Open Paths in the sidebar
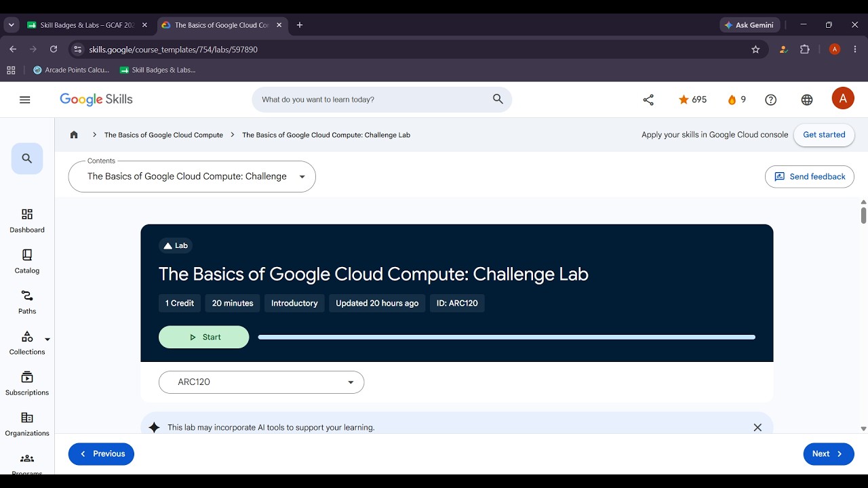Screen dimensions: 868x488 (x=27, y=302)
